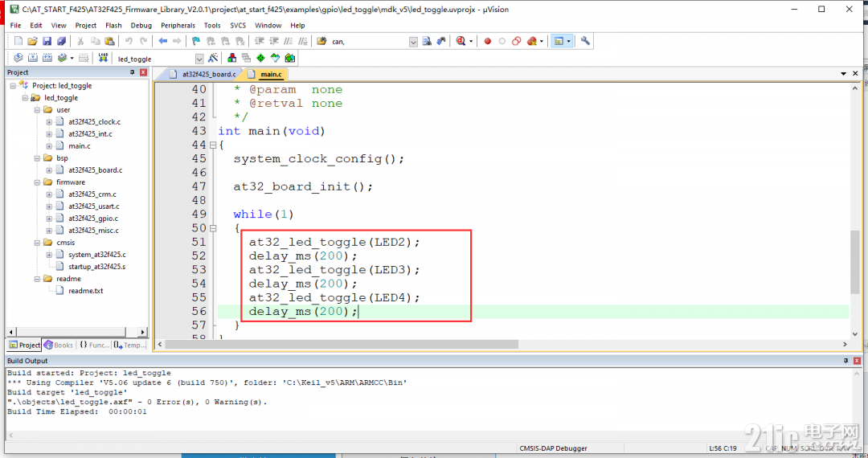
Task: Click the Batch Build icon
Action: pos(62,58)
